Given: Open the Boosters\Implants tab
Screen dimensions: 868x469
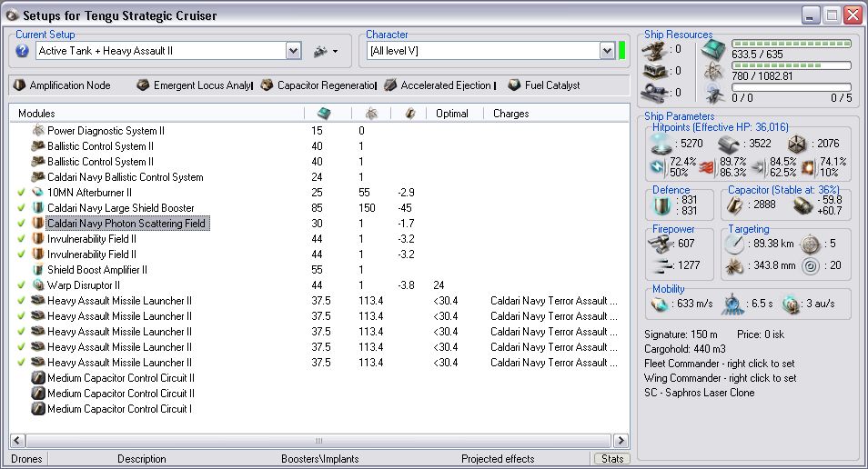Looking at the screenshot, I should click(319, 459).
